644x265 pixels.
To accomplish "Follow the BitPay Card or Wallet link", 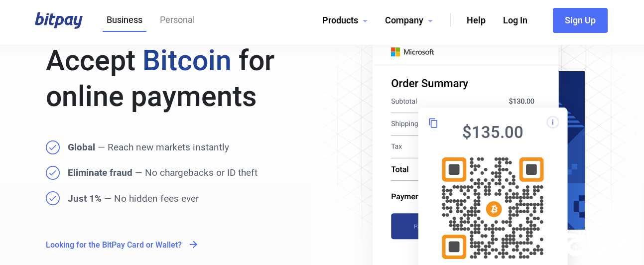I will click(114, 245).
